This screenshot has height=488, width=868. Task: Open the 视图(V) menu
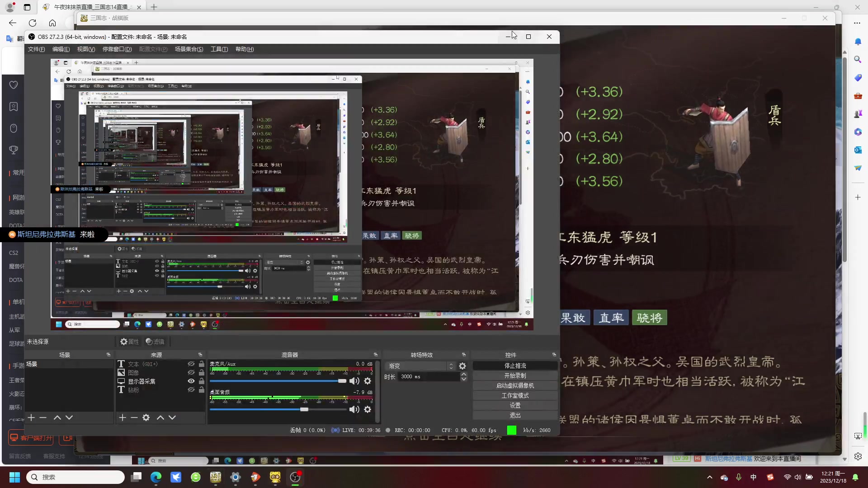(x=86, y=49)
